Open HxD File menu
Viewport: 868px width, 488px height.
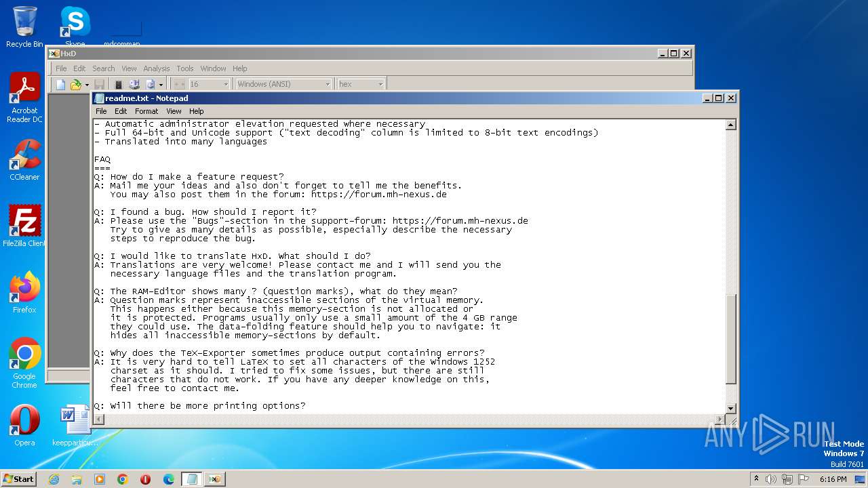coord(61,68)
